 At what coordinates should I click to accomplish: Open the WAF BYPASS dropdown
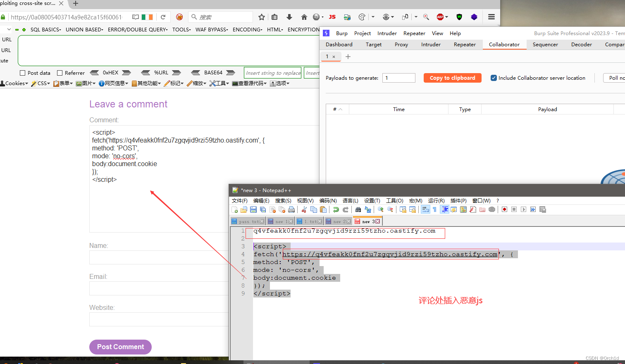pyautogui.click(x=212, y=30)
